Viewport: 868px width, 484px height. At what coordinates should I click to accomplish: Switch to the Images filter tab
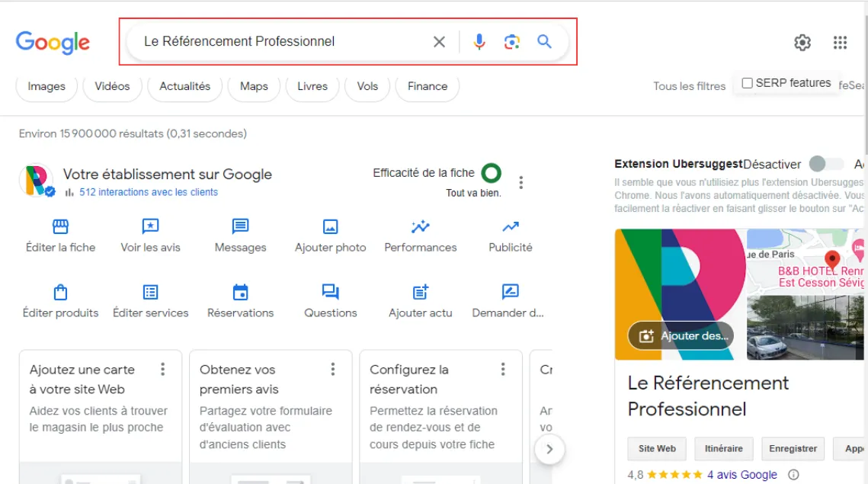pos(46,86)
